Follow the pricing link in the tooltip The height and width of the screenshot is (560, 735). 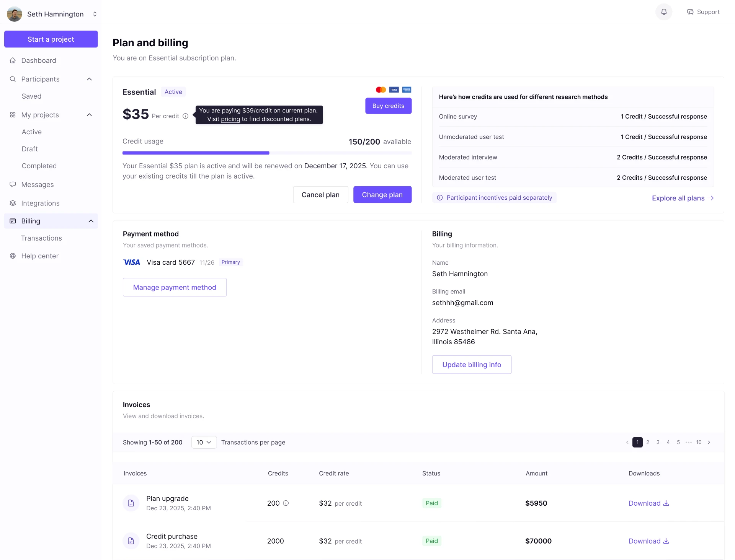(x=230, y=119)
